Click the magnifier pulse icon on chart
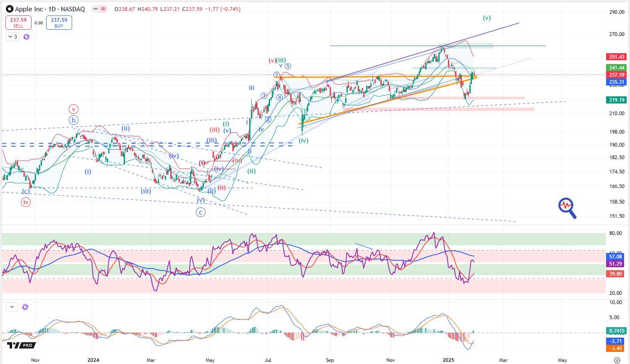The height and width of the screenshot is (364, 630). pos(567,208)
